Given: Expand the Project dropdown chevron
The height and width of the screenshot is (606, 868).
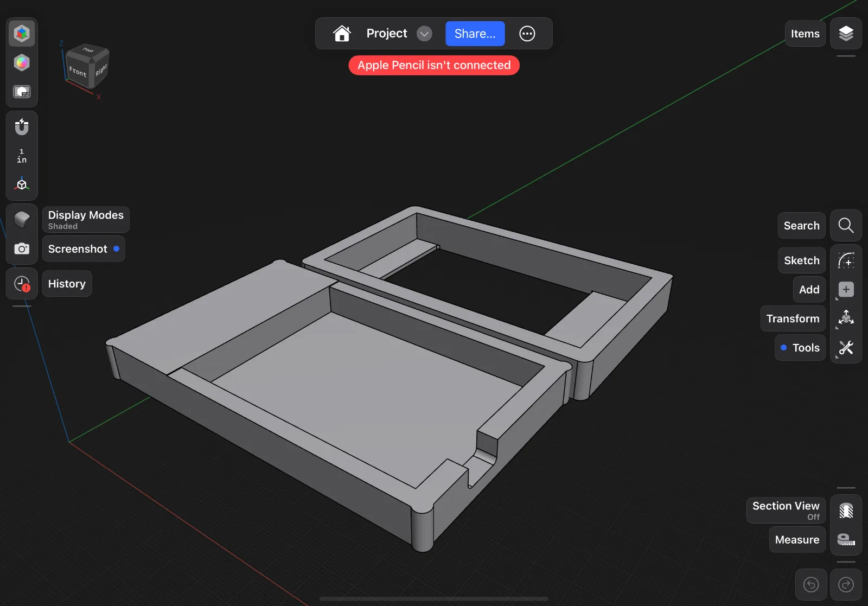Looking at the screenshot, I should [x=424, y=34].
